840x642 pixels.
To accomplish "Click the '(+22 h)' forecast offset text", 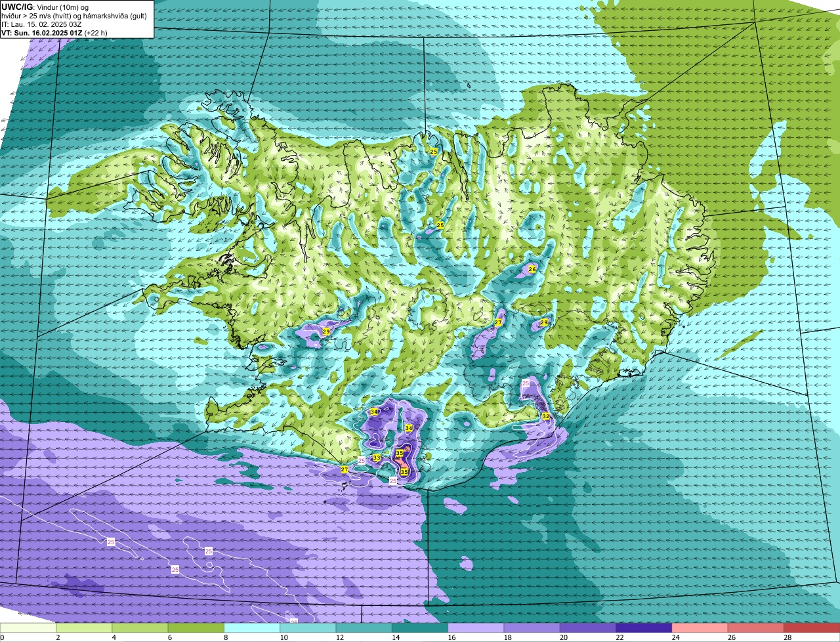I will coord(96,33).
